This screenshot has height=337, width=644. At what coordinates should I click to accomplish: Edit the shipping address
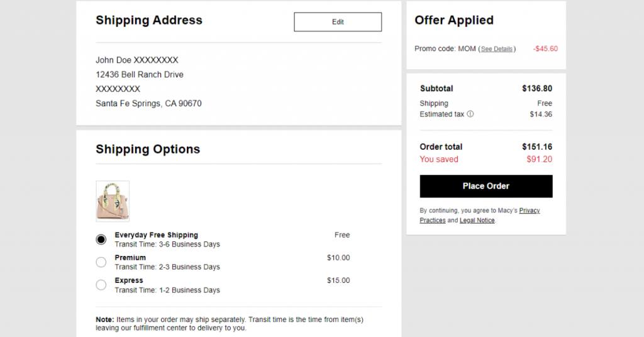coord(338,22)
